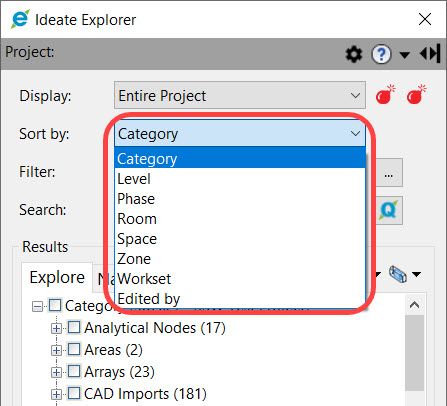Click the blue question mark help icon
Image resolution: width=447 pixels, height=406 pixels.
click(x=381, y=54)
